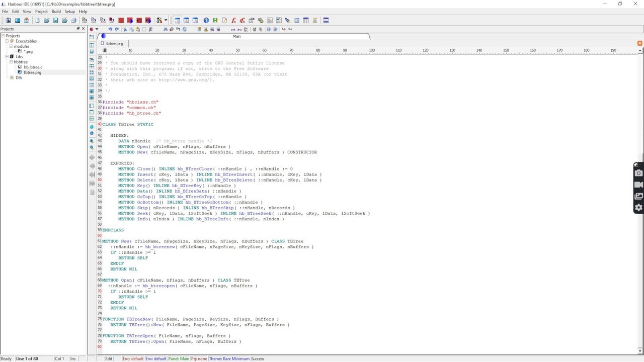The image size is (644, 362).
Task: Click the ruler position marker at column zero
Action: 104,51
